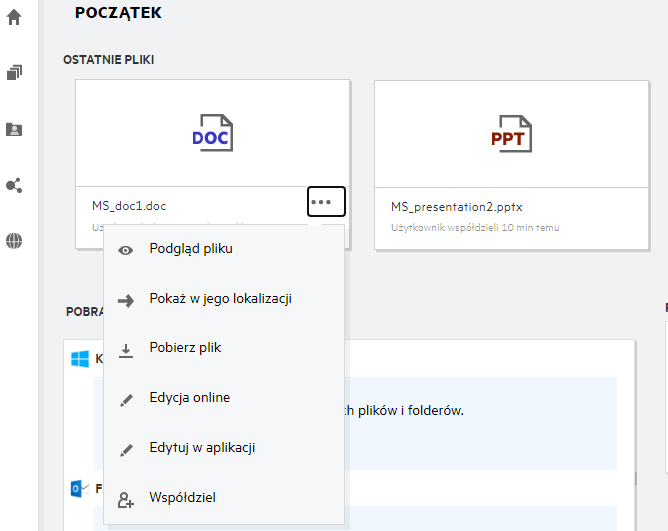This screenshot has height=531, width=668.
Task: Click the download icon beside Pobierz plik
Action: click(126, 350)
